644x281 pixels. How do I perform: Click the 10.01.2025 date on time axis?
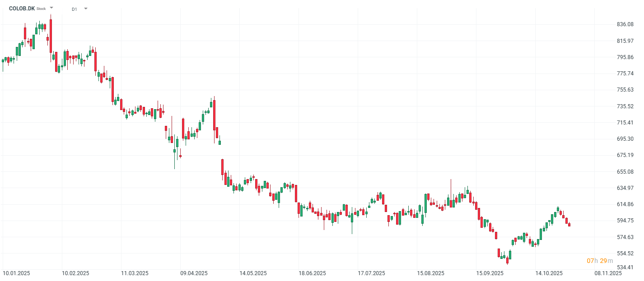(16, 273)
